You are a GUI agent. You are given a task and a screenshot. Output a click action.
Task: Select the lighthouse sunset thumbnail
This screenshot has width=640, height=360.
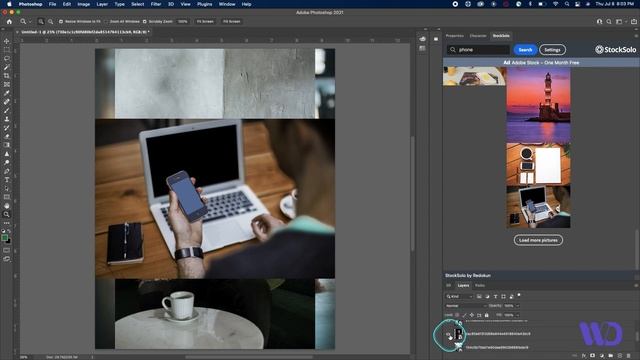pos(538,105)
